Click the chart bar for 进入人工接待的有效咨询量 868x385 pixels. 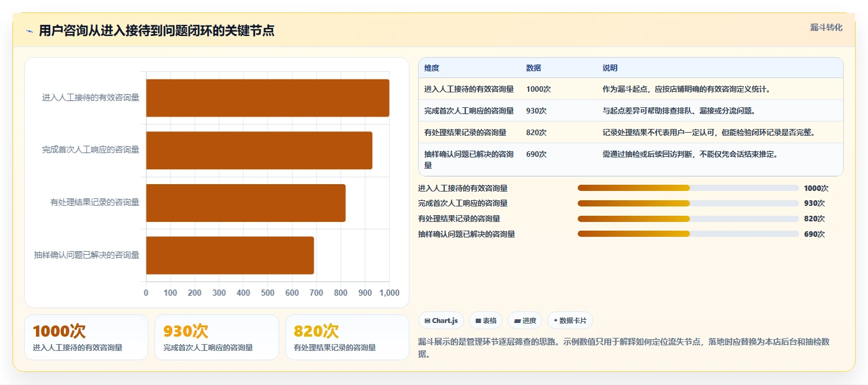(267, 98)
